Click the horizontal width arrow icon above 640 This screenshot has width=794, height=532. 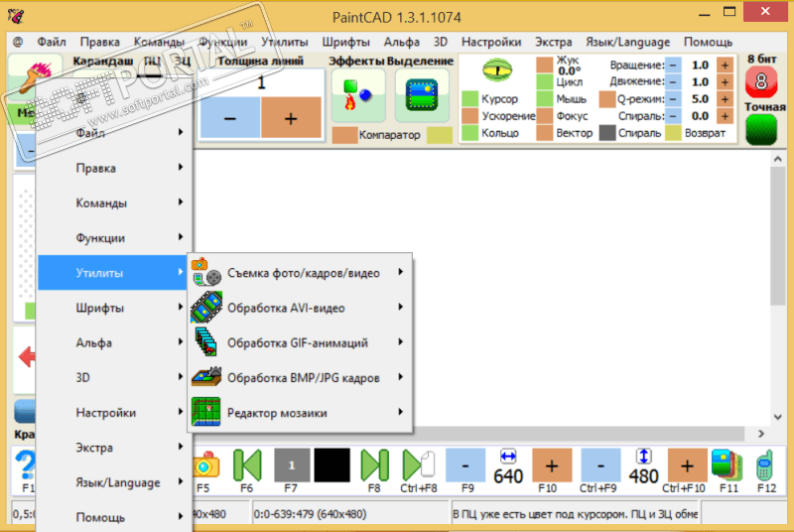pos(508,457)
